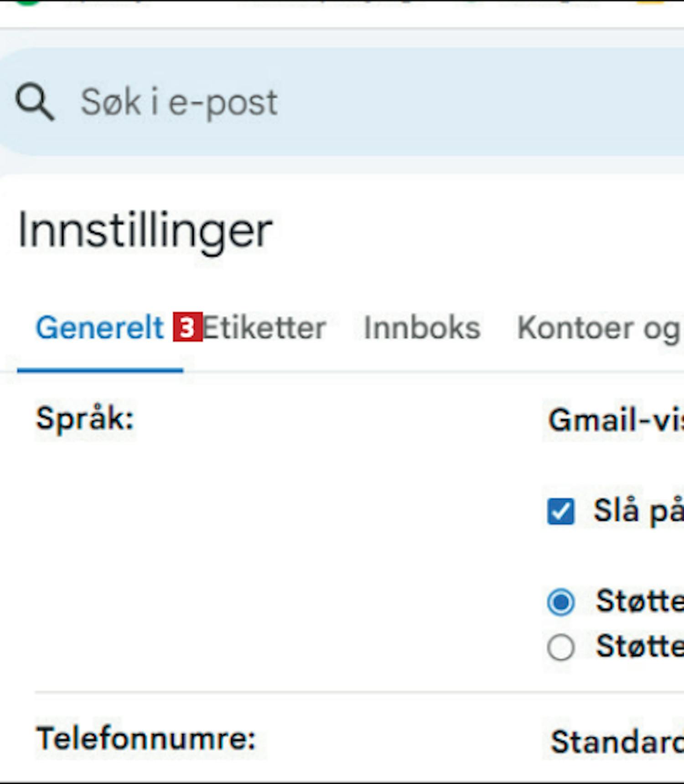Select the first, filled Støtte radio button
The image size is (684, 784).
coord(560,602)
